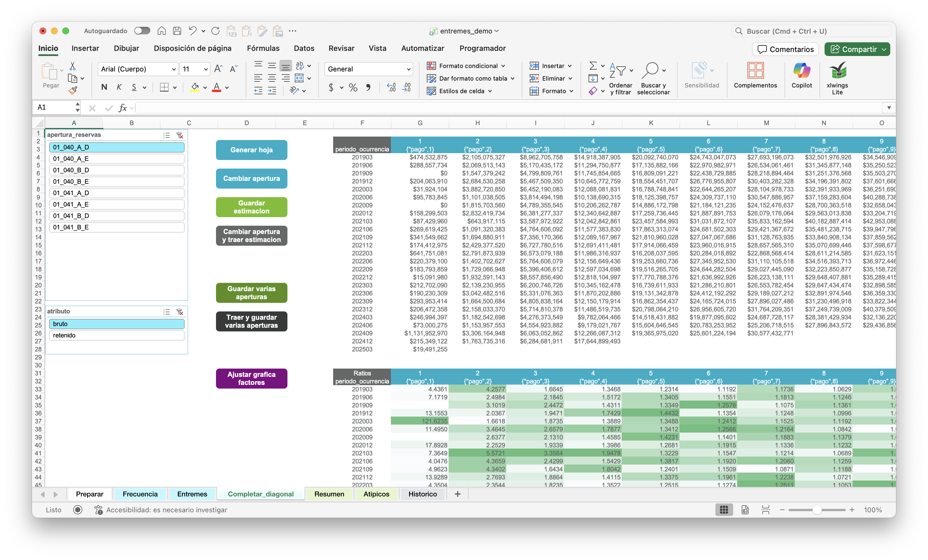Toggle multi-select on apertura_reservas slicer
The width and height of the screenshot is (928, 560).
point(166,135)
